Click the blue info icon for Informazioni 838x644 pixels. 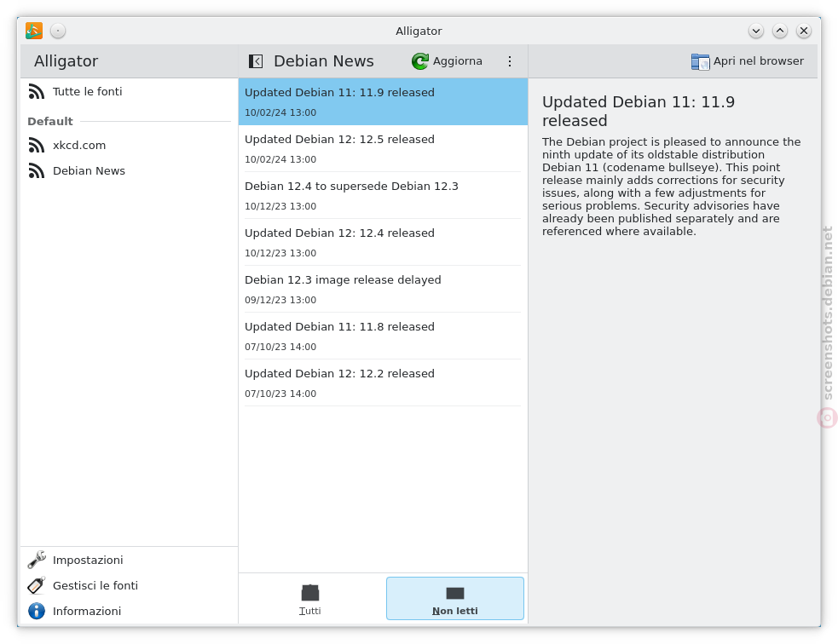tap(37, 612)
